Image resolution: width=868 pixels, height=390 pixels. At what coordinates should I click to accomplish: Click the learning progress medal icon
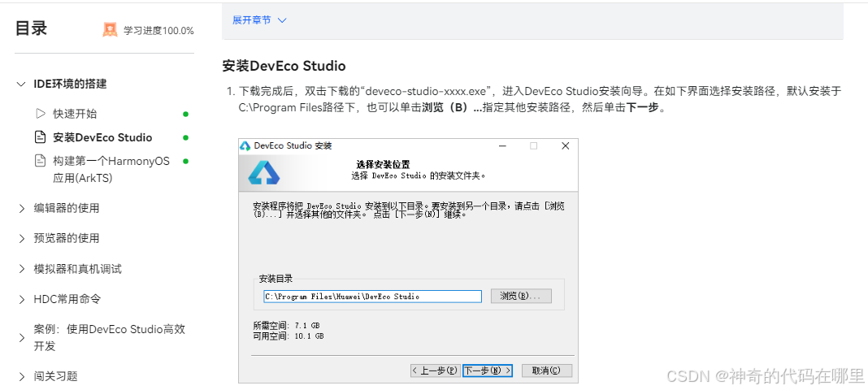111,30
